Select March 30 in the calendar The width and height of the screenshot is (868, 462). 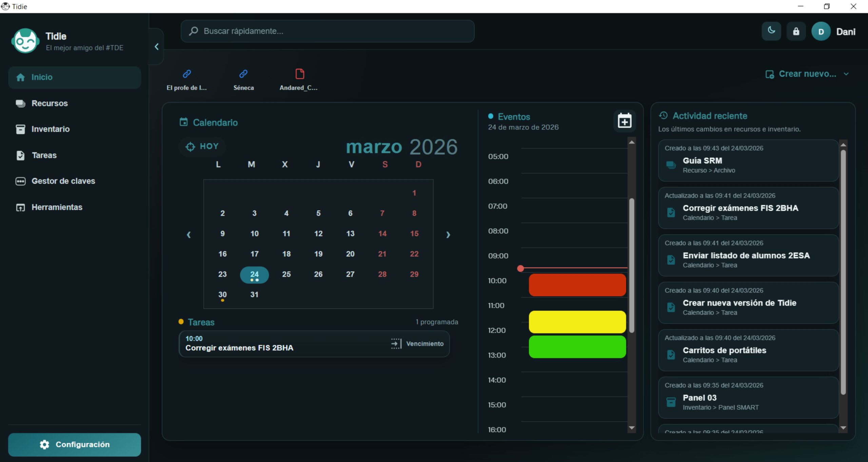click(x=222, y=294)
